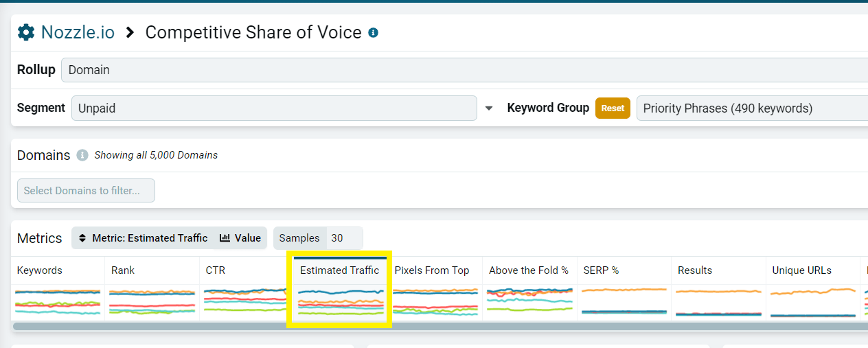Click the bar chart icon beside Value

click(225, 238)
